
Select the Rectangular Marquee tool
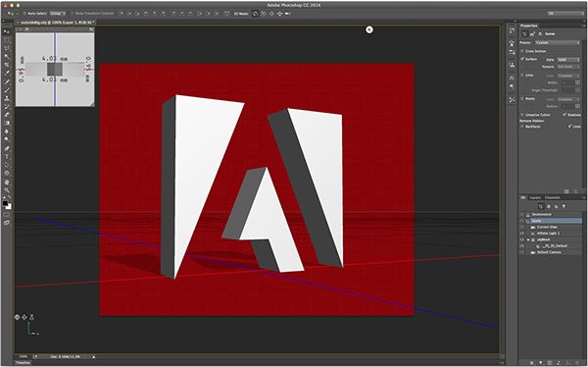pos(7,40)
